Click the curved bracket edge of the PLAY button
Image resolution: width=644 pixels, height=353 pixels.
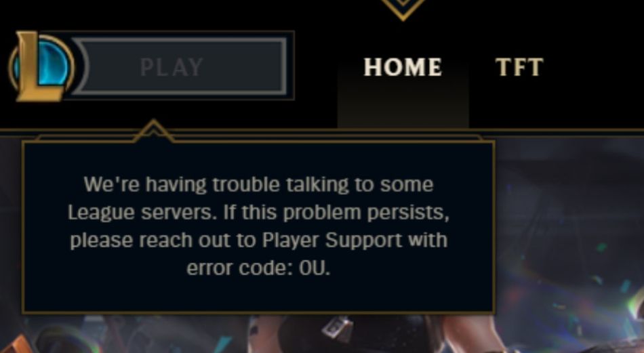(x=80, y=66)
